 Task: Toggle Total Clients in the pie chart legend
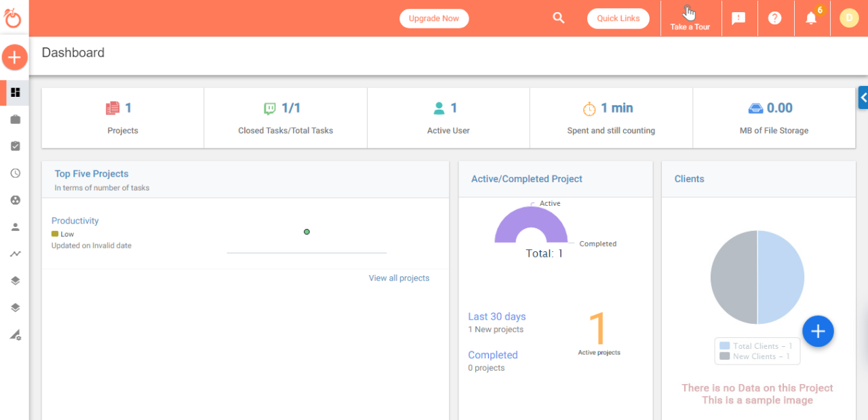[756, 345]
